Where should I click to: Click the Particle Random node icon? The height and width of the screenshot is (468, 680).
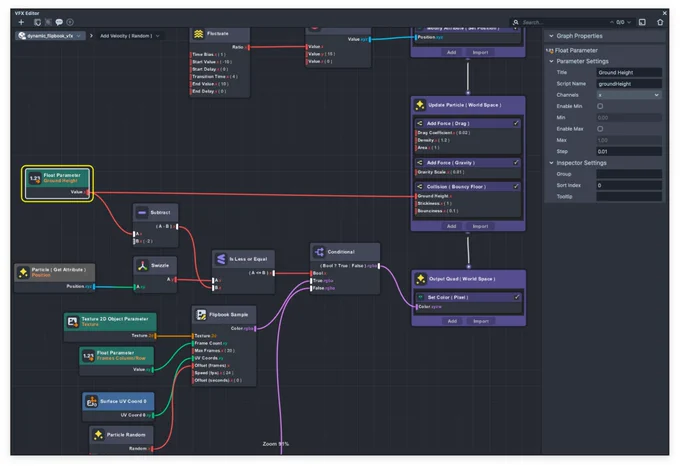click(x=98, y=435)
